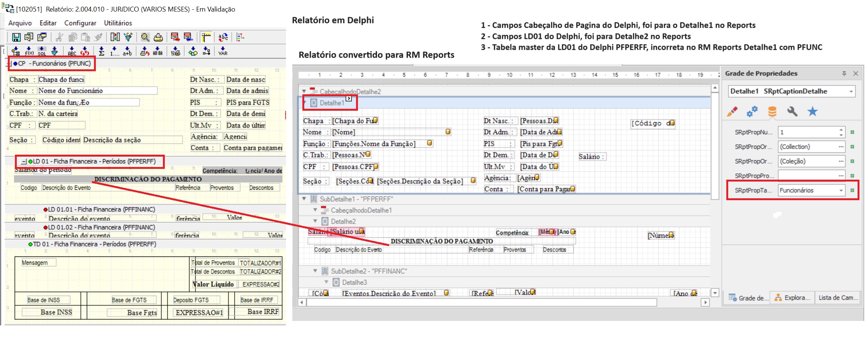Screen dimensions: 868x350
Task: Collapse the SubDetalhe2 - "PFFINANC" band
Action: coord(315,271)
